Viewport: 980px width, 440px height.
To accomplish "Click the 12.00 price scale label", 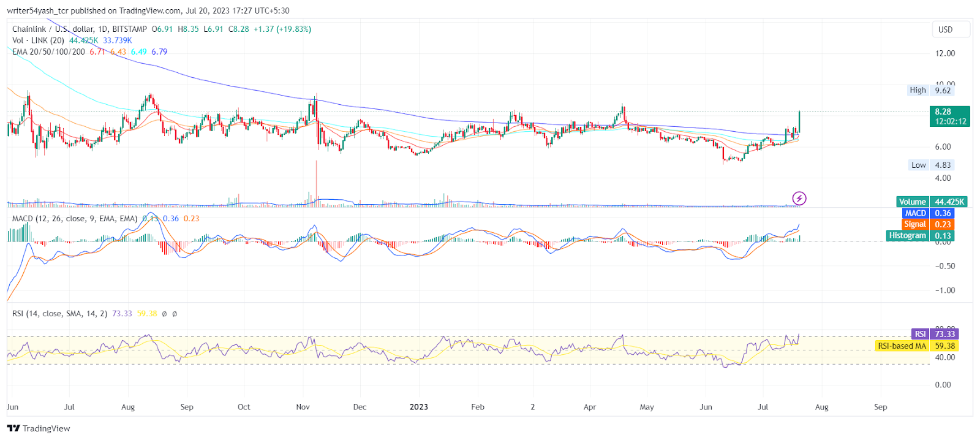I will [x=945, y=53].
